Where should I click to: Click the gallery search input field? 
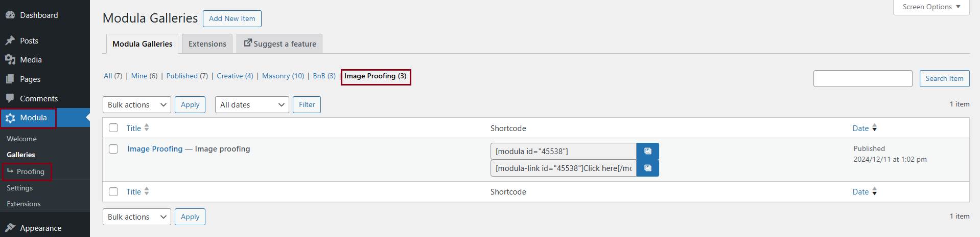[862, 78]
